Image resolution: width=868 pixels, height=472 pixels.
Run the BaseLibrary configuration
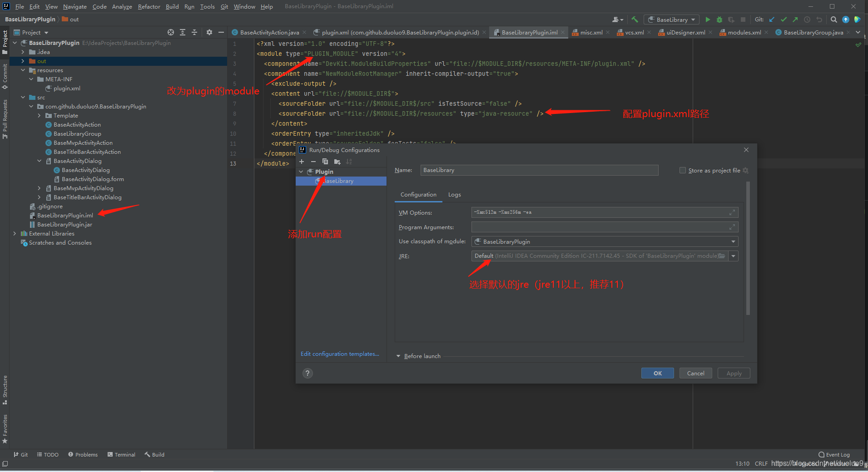click(708, 20)
